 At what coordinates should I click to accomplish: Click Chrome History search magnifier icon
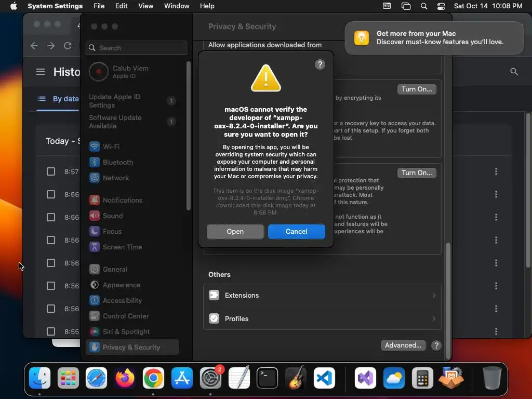[514, 72]
